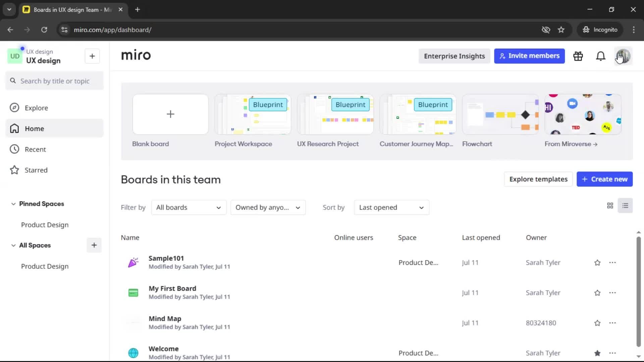Image resolution: width=644 pixels, height=362 pixels.
Task: Star the My First Board row
Action: click(597, 293)
